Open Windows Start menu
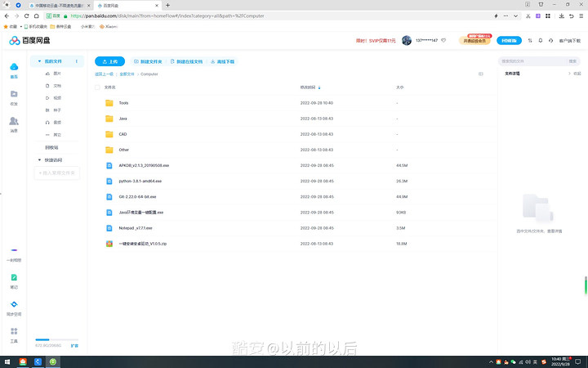588x368 pixels. tap(7, 362)
